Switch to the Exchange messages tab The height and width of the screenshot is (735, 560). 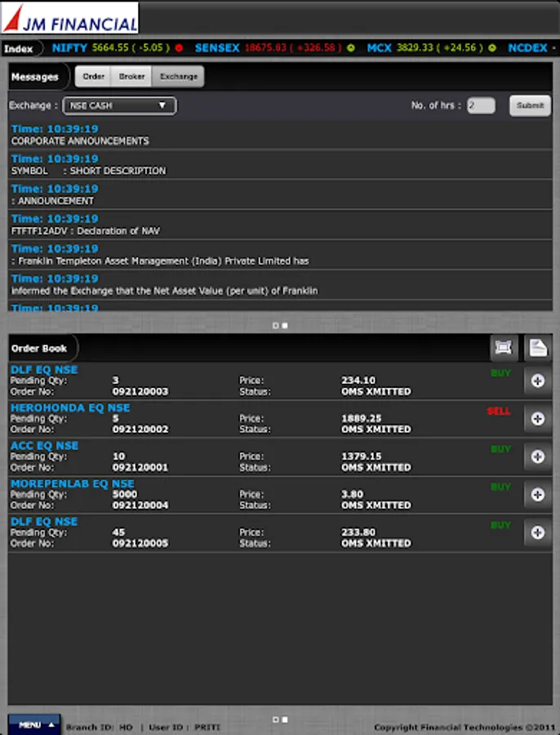point(178,77)
